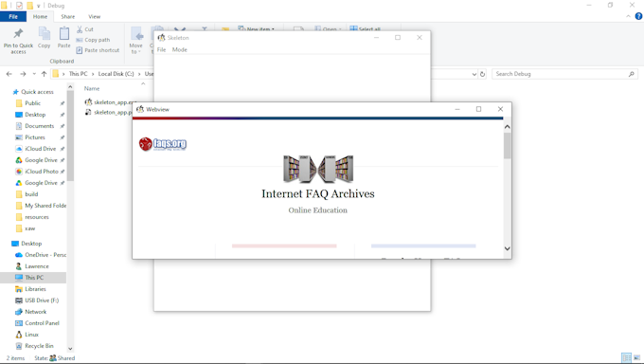Click the Copy ribbon icon

(x=44, y=33)
